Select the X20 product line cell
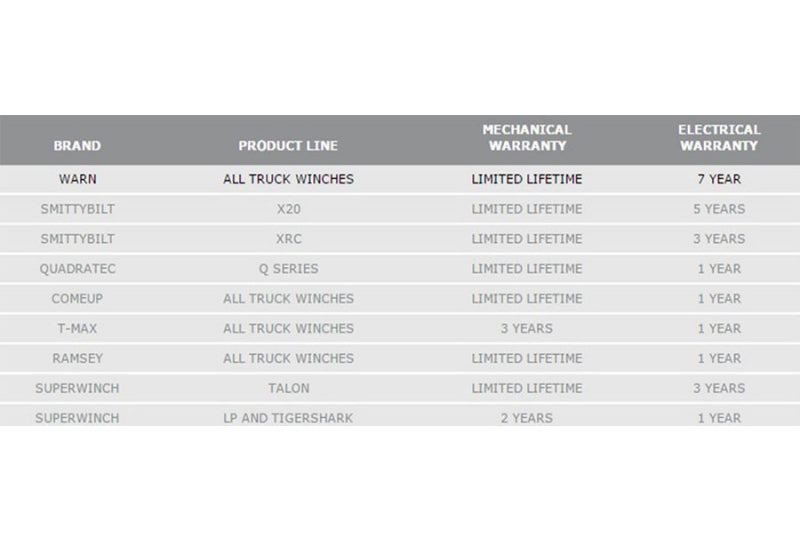This screenshot has height=540, width=800. [x=288, y=209]
